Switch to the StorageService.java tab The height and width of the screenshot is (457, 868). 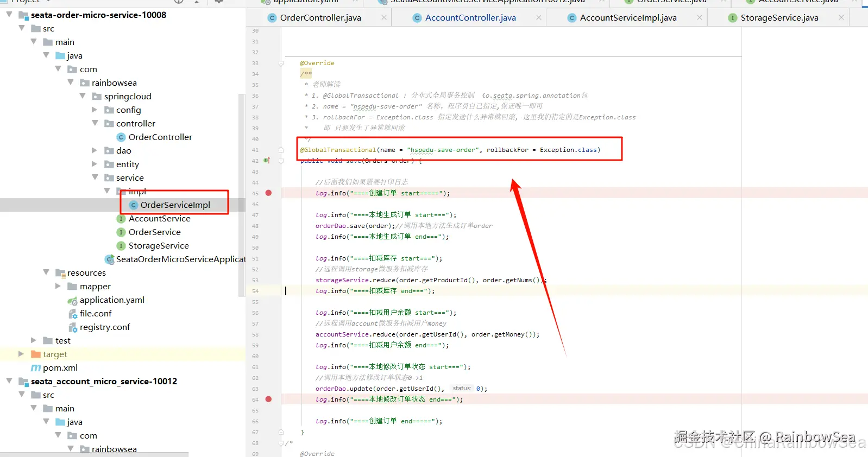pos(779,18)
